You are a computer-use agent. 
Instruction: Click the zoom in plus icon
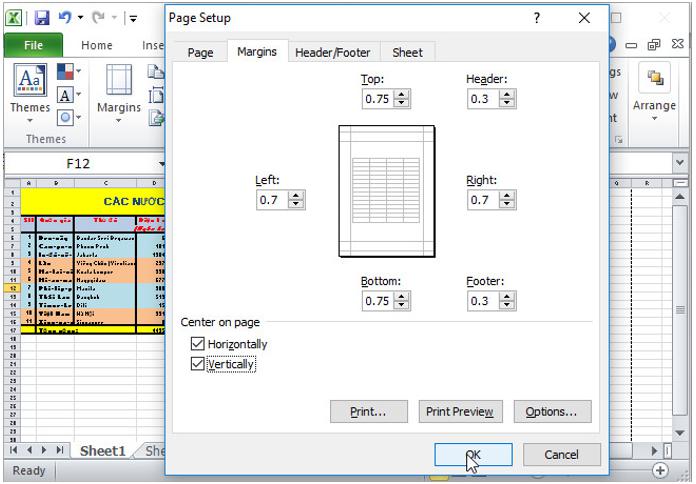click(x=660, y=470)
